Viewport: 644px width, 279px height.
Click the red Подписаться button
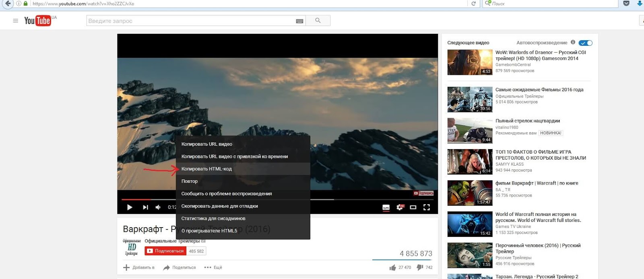[165, 251]
